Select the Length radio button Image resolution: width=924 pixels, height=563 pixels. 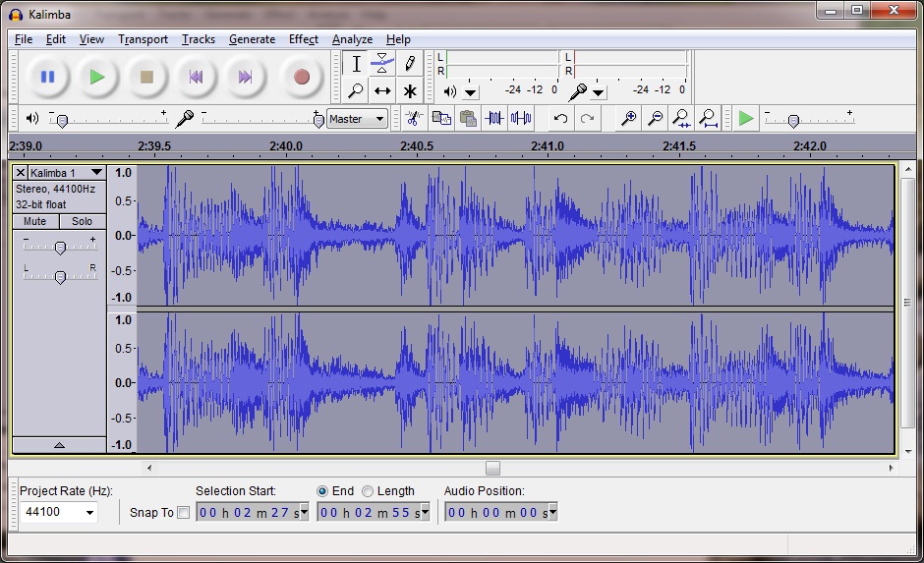point(368,491)
